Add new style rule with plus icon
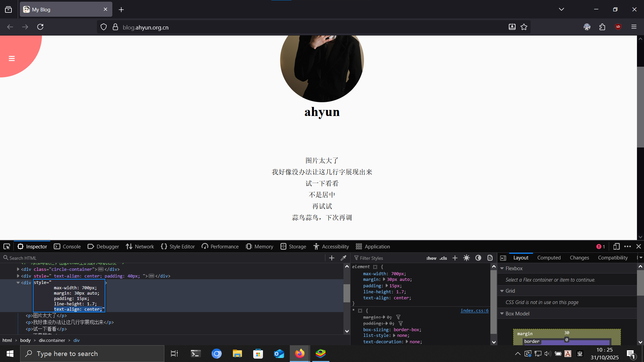 click(455, 258)
